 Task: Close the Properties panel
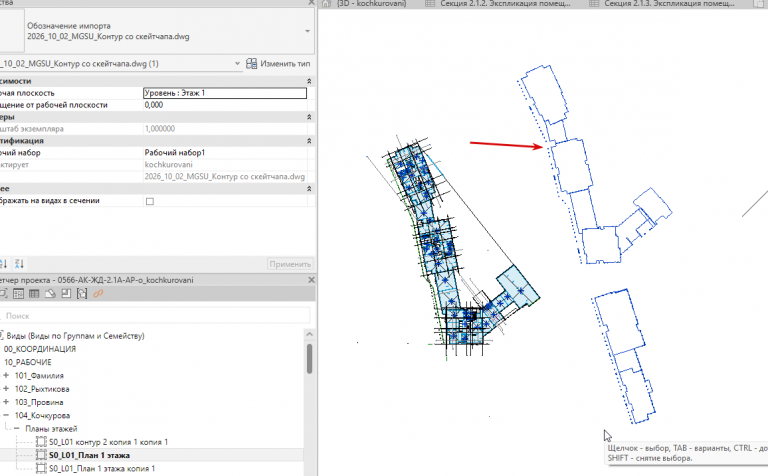[x=311, y=2]
